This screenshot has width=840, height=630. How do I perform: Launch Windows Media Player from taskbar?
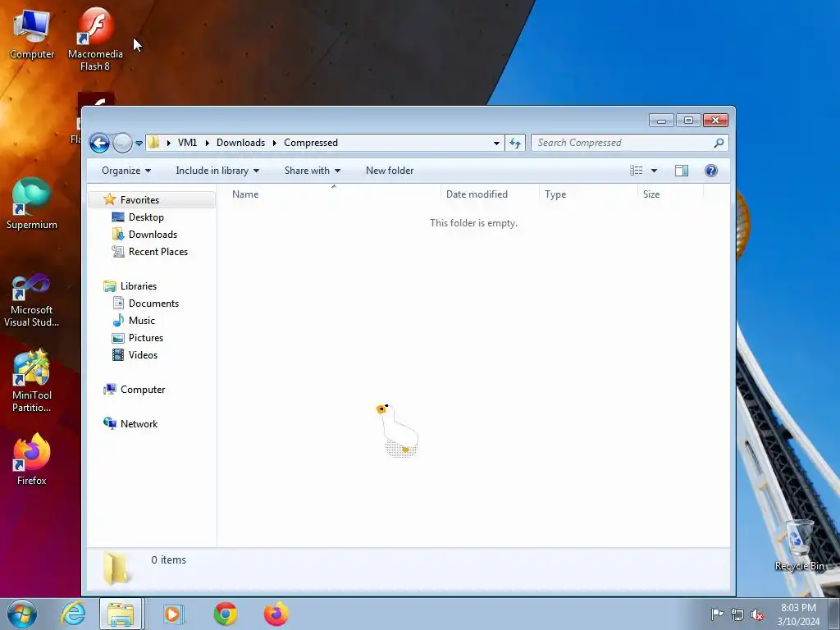pos(173,614)
